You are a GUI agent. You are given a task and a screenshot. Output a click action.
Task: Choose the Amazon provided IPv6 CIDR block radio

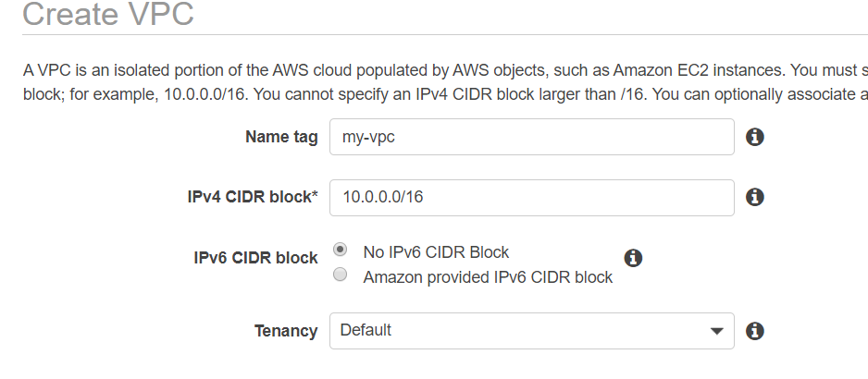coord(341,275)
